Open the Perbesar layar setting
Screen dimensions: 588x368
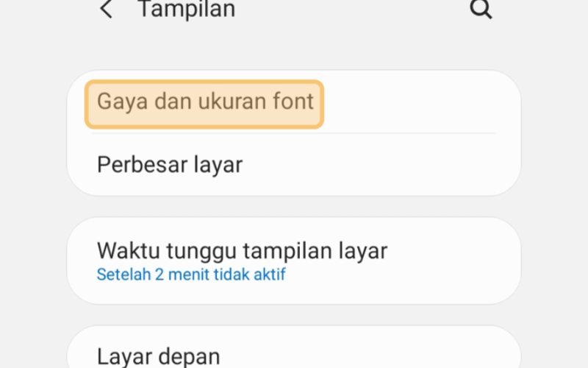[294, 164]
